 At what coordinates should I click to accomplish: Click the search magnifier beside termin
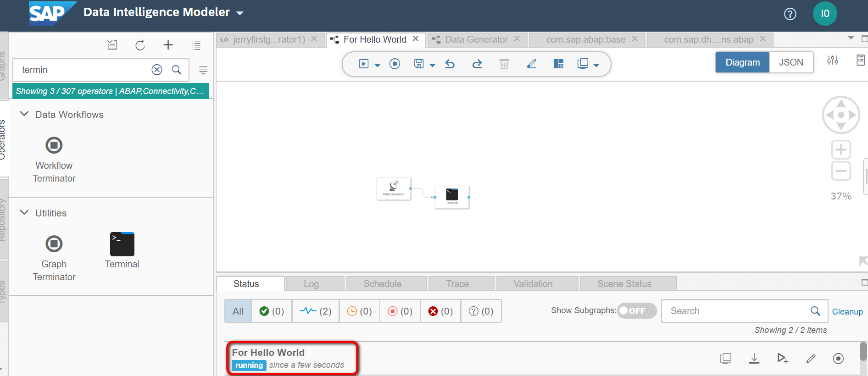tap(177, 70)
